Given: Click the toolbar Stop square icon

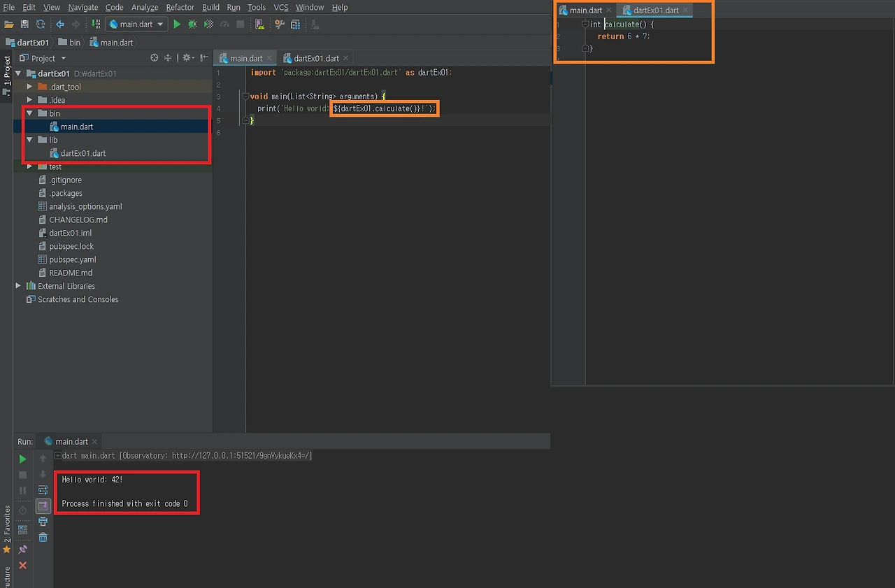Looking at the screenshot, I should tap(241, 24).
